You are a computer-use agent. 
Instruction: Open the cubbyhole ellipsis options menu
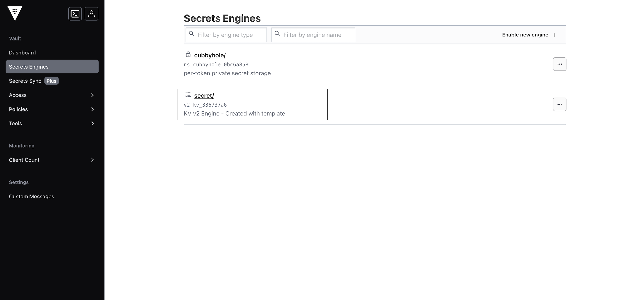560,64
